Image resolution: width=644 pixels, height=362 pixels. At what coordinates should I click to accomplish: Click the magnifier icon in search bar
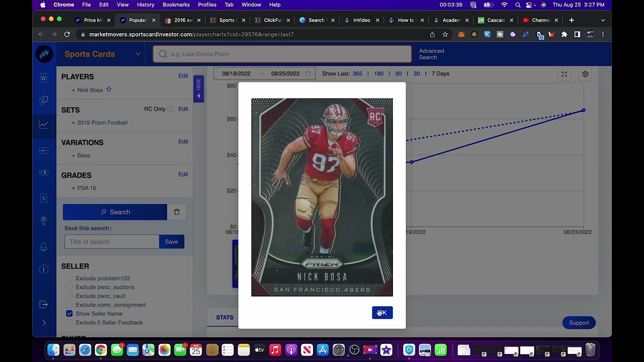(x=163, y=54)
